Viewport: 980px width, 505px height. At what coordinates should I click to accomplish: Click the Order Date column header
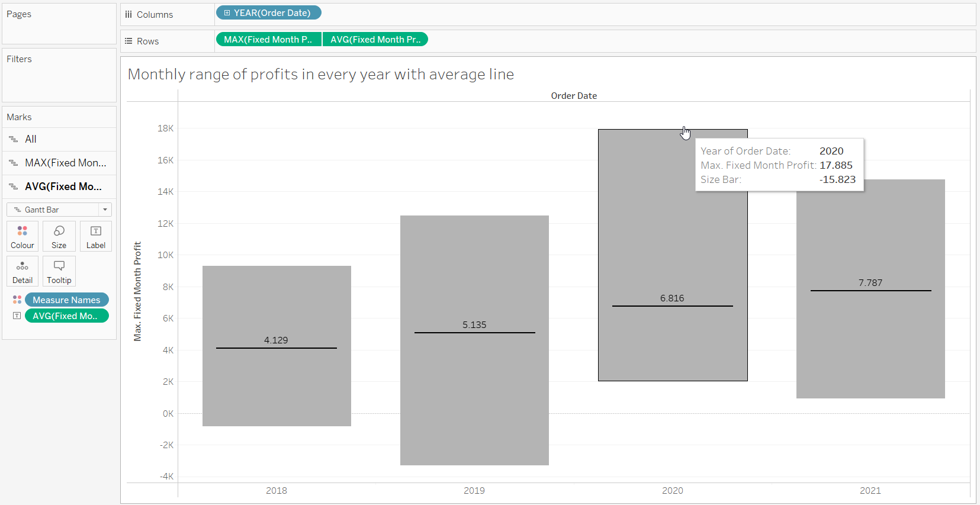point(574,96)
